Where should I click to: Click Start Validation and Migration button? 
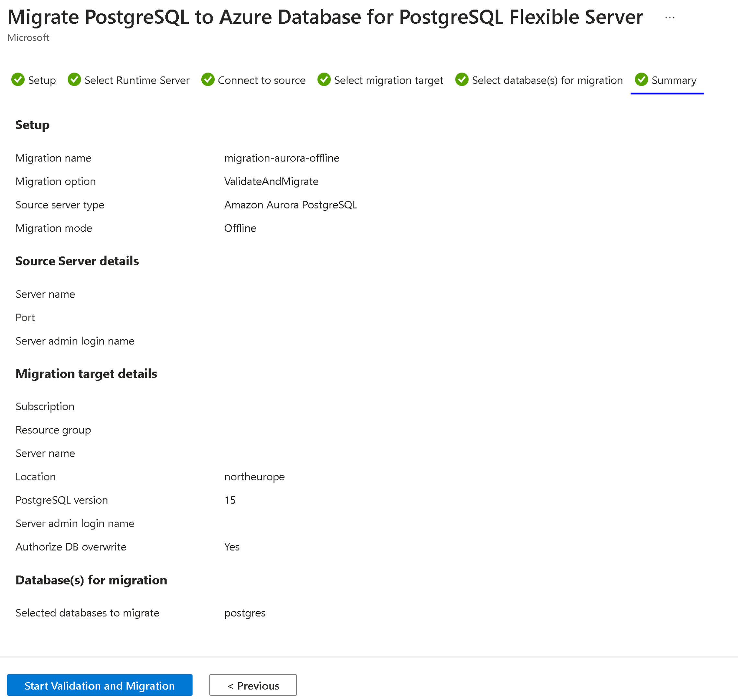(x=99, y=685)
